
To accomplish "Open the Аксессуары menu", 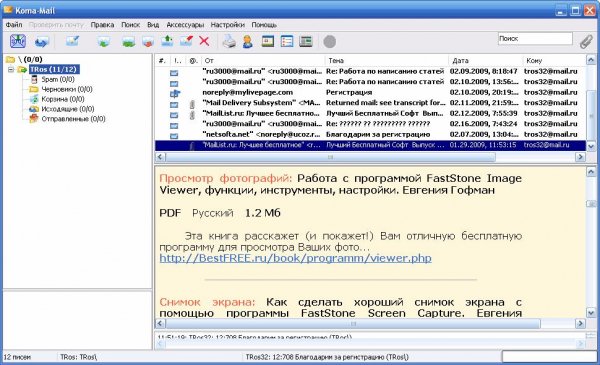I will (185, 24).
